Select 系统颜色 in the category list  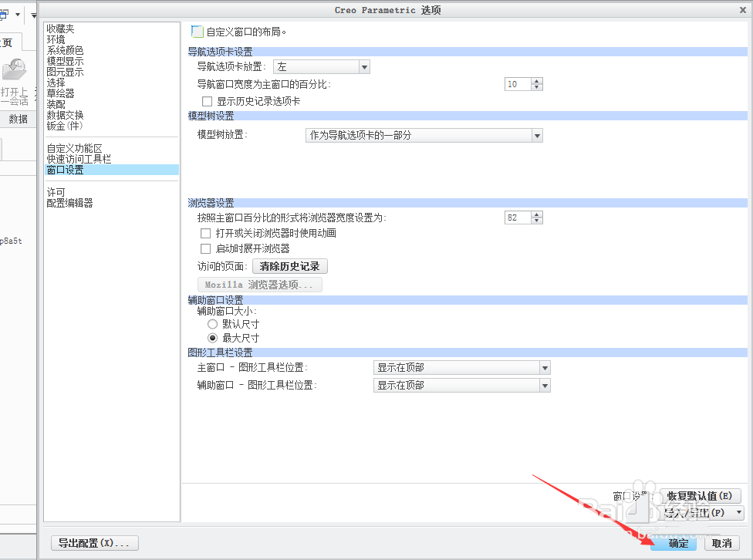pyautogui.click(x=65, y=50)
